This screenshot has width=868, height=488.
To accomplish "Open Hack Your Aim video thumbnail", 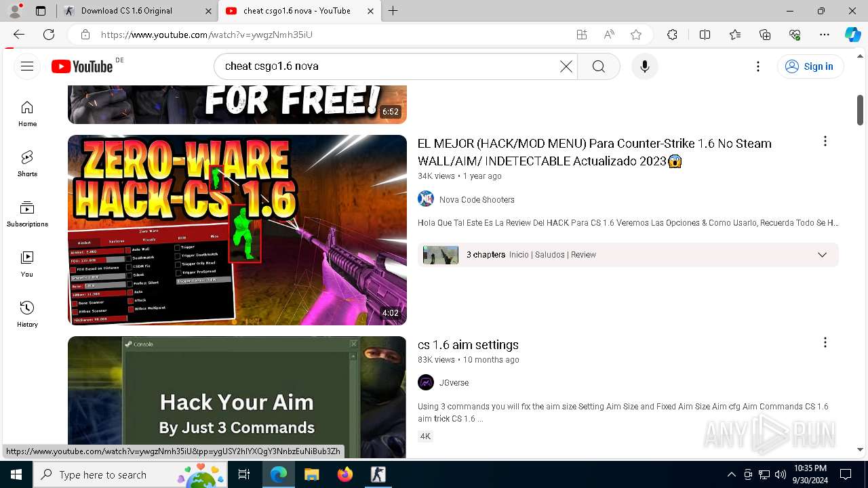I will (x=237, y=397).
